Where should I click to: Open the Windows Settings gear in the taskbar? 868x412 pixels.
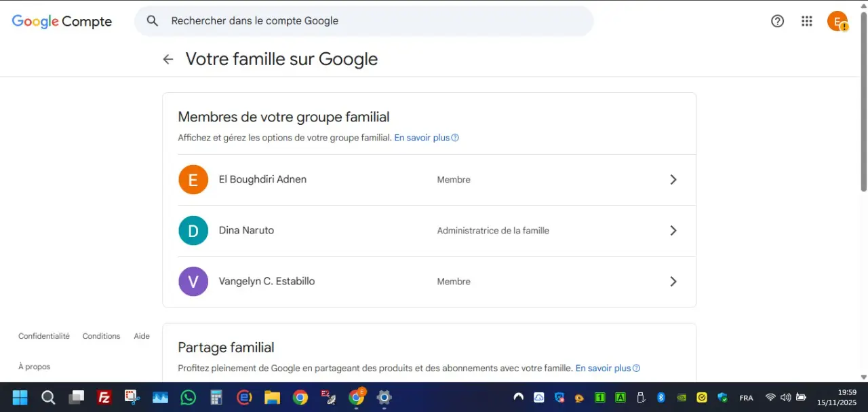coord(384,398)
